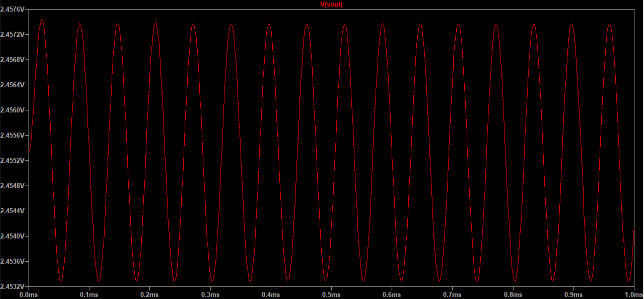Click the 0.4ms time axis label
Viewport: 644px width, 299px height.
(x=271, y=295)
